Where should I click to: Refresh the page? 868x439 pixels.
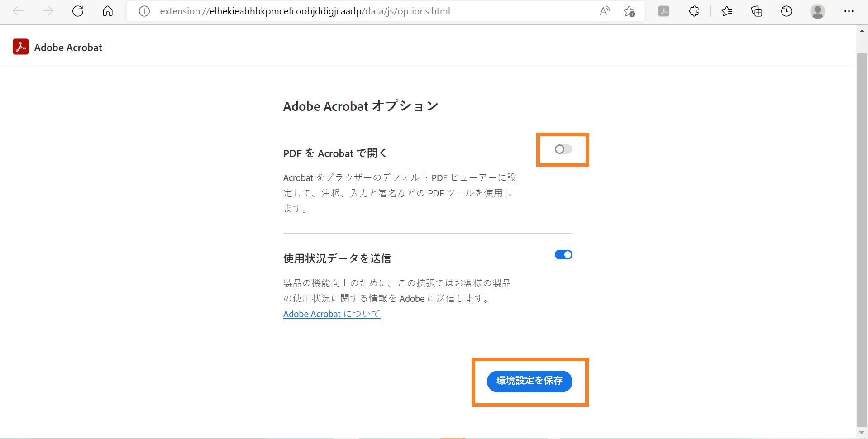pos(77,11)
